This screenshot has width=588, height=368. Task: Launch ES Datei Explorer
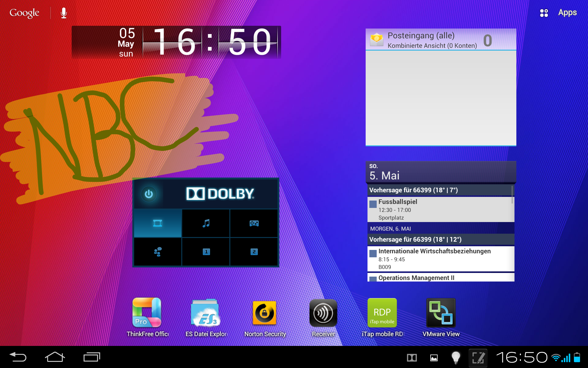[x=206, y=313]
